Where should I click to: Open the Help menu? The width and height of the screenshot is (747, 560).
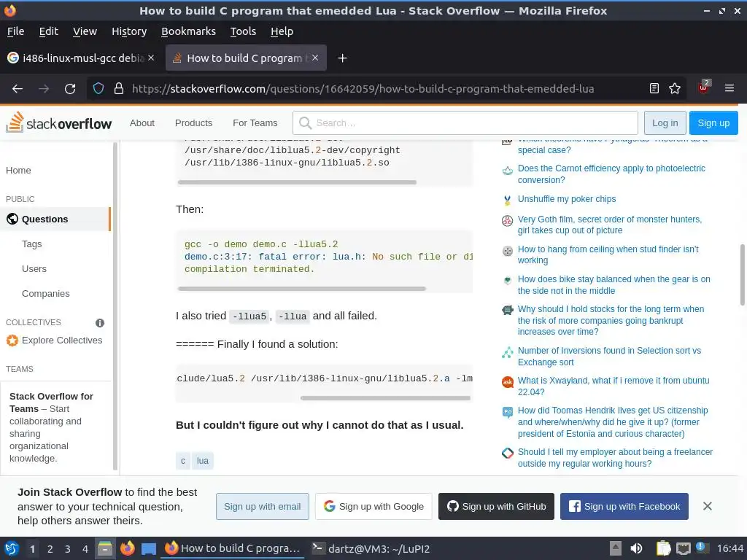click(x=282, y=31)
